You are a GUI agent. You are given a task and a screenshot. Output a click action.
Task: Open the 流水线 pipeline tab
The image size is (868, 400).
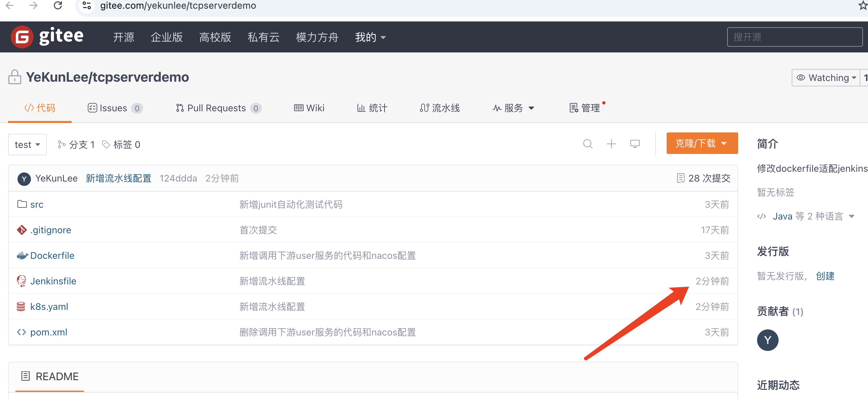[x=440, y=108]
